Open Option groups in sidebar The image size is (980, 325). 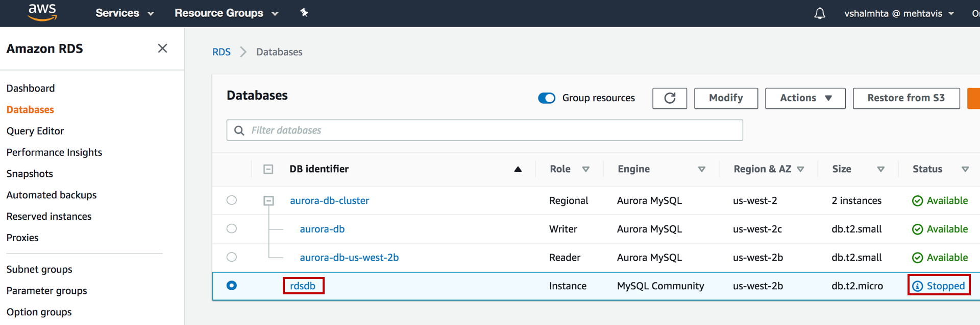pos(39,312)
